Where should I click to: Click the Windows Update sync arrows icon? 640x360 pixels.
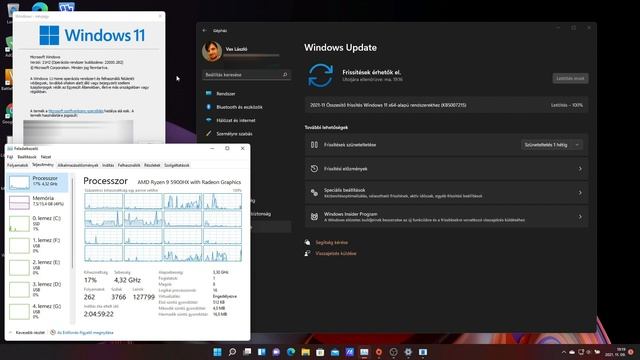pos(320,75)
